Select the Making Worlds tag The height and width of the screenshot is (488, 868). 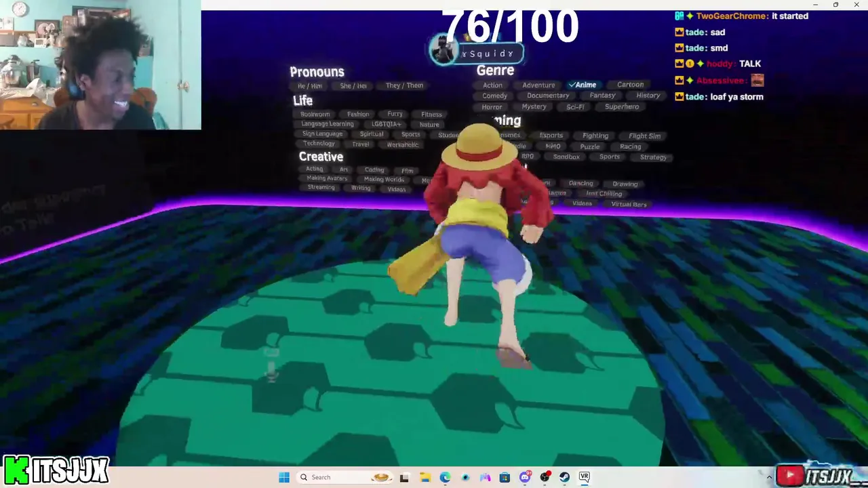pos(384,180)
